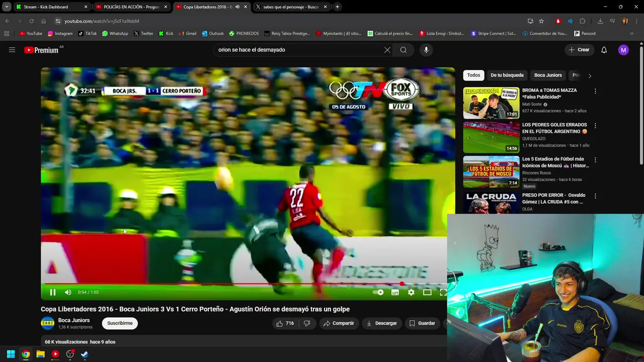
Task: Open File Explorer from taskbar
Action: (x=40, y=354)
